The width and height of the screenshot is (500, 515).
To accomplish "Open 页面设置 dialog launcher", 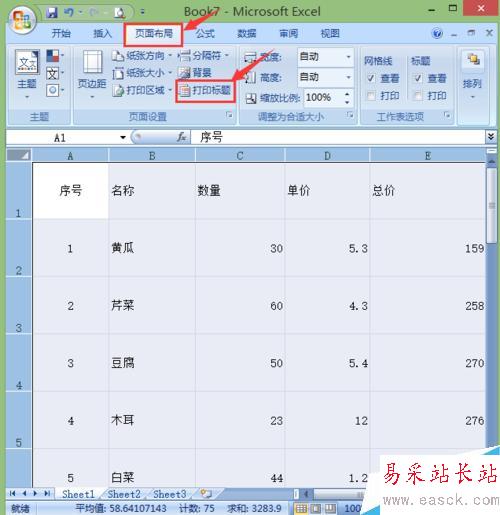I will pyautogui.click(x=229, y=115).
